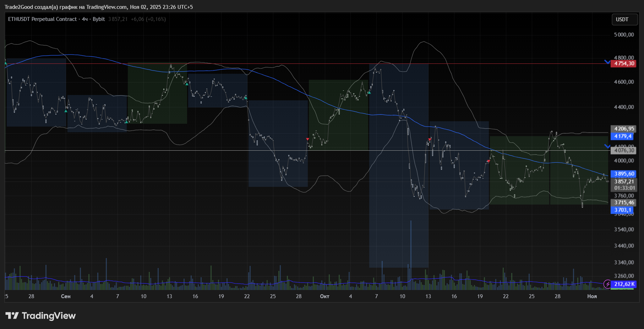The height and width of the screenshot is (329, 644).
Task: Click the ETHUSDT Perpetual Contract symbol title
Action: pyautogui.click(x=42, y=19)
